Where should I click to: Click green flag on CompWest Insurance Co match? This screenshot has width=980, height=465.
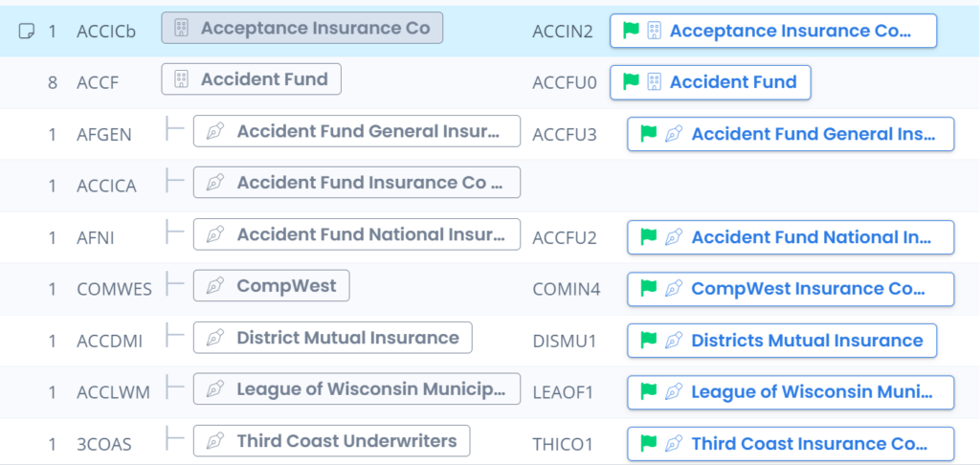pyautogui.click(x=649, y=289)
